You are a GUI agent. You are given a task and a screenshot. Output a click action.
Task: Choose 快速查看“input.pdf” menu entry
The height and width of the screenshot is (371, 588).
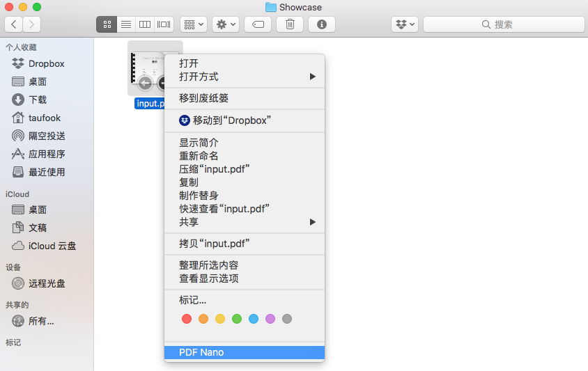pos(245,209)
